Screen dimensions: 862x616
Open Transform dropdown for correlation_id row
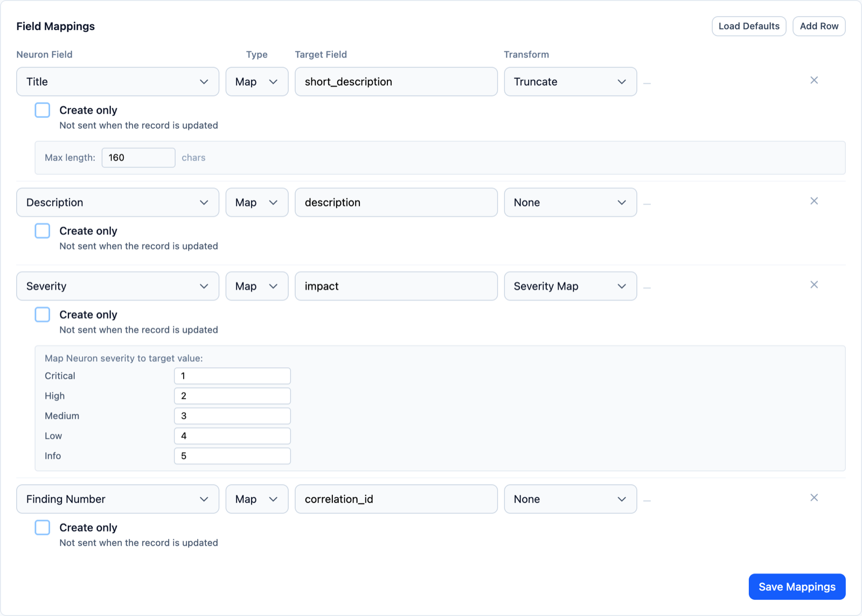571,499
